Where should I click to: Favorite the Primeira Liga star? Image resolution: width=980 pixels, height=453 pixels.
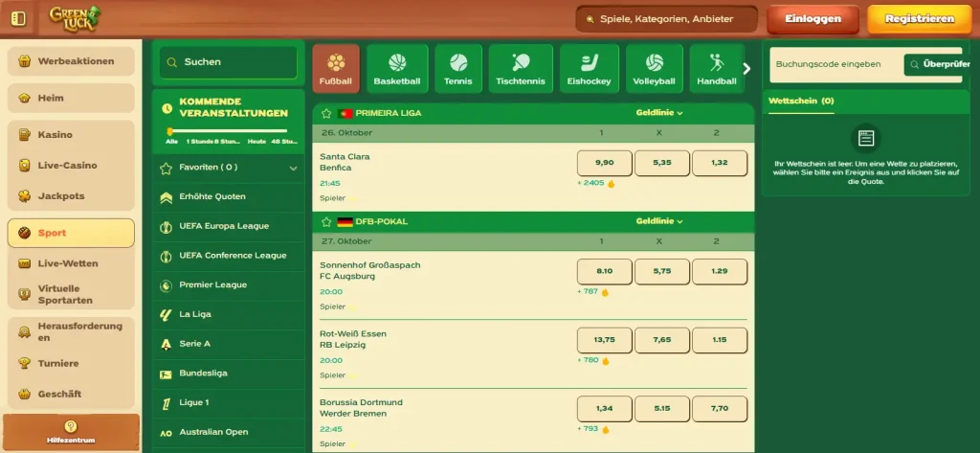tap(326, 113)
